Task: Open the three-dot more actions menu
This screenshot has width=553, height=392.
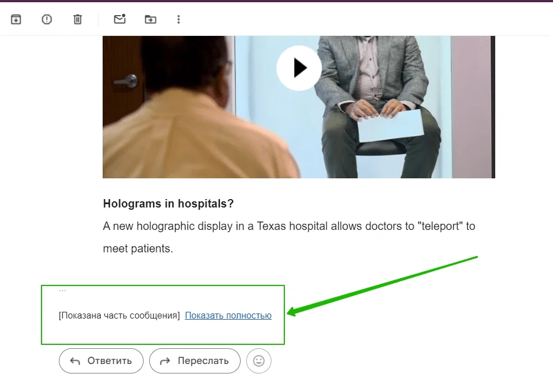Action: [x=178, y=20]
